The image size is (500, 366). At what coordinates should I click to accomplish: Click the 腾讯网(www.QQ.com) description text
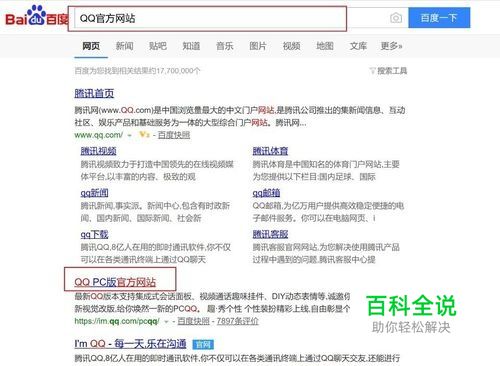point(240,116)
